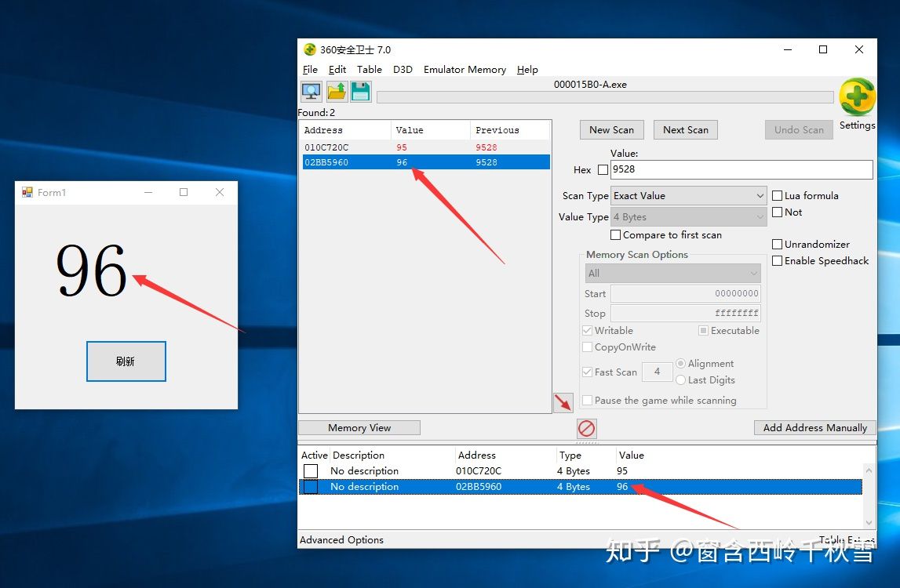Sort results by Address column header
The image size is (900, 588).
tap(345, 130)
